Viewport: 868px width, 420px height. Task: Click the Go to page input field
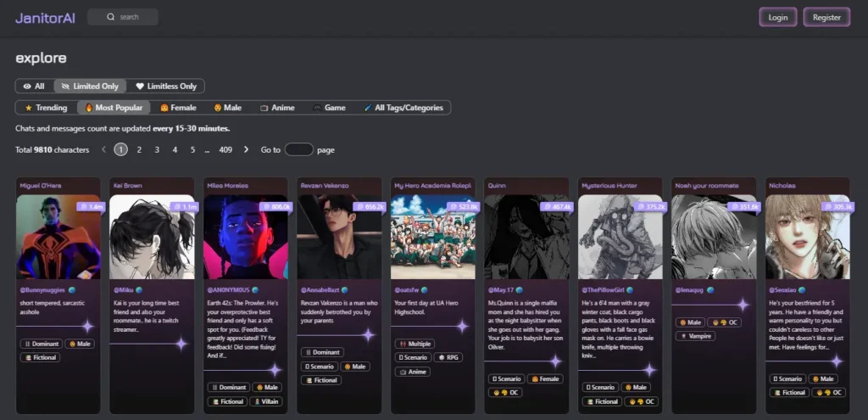298,149
